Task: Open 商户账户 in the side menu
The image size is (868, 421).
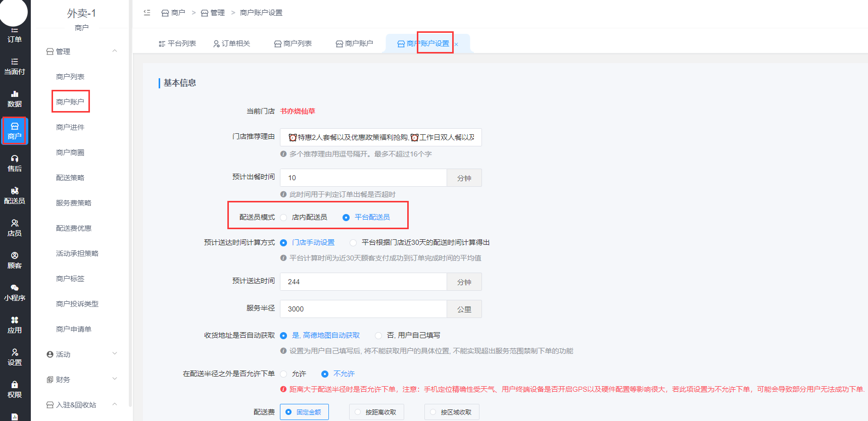Action: pos(70,102)
